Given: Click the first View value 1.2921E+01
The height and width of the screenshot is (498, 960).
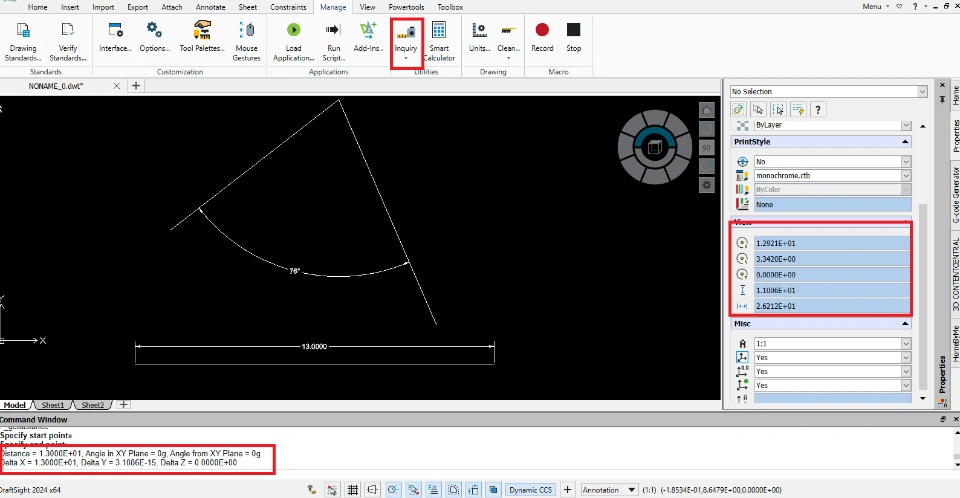Looking at the screenshot, I should click(832, 243).
